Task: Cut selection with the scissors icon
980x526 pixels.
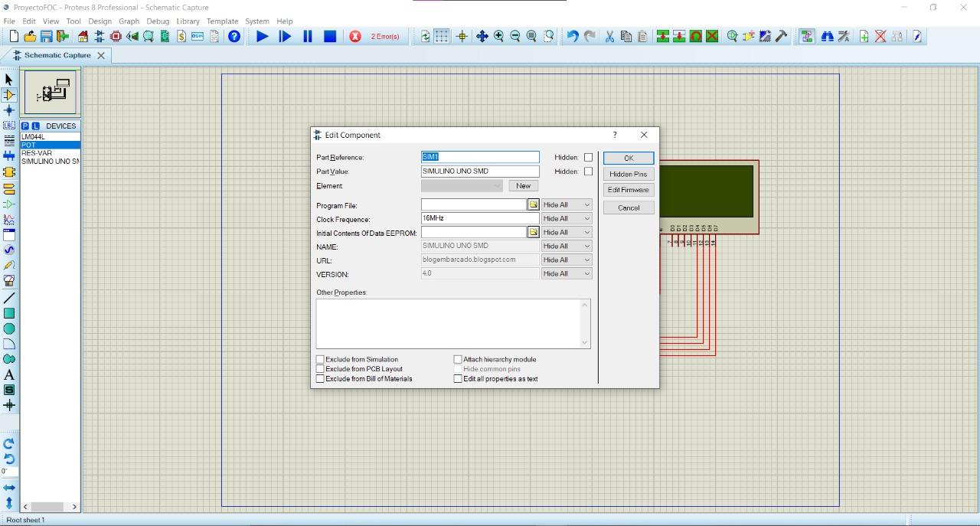Action: [609, 36]
